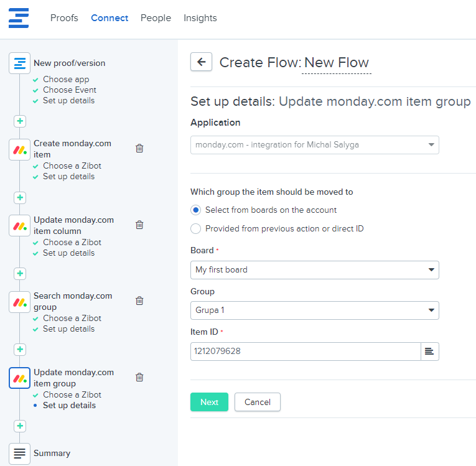476x466 pixels.
Task: Add a step above Summary
Action: [x=20, y=426]
